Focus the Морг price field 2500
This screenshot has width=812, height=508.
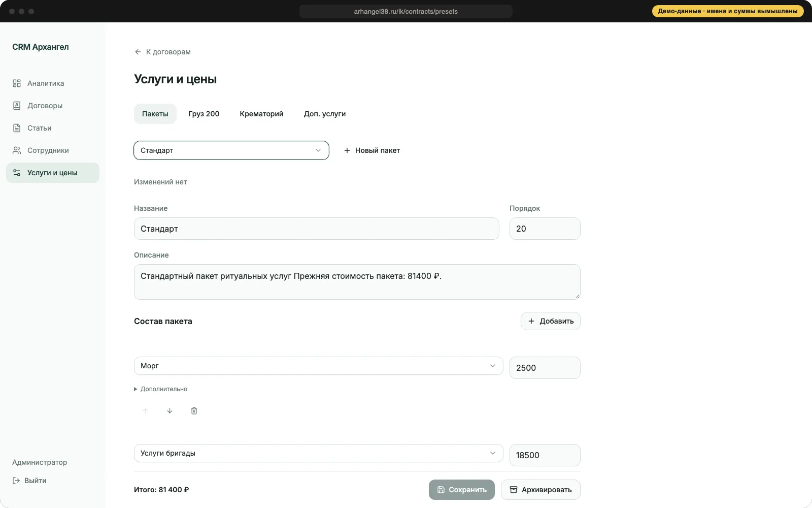pos(545,368)
